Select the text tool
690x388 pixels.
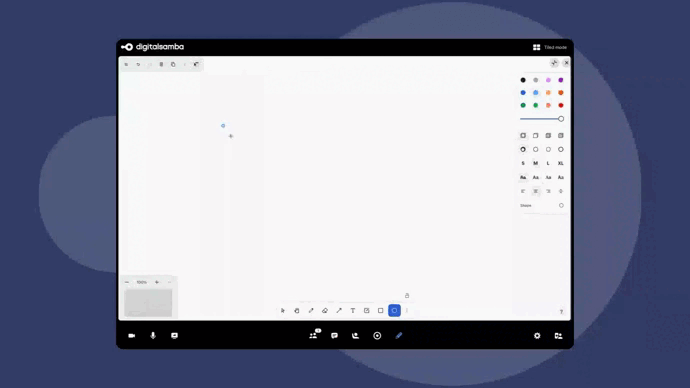point(352,311)
